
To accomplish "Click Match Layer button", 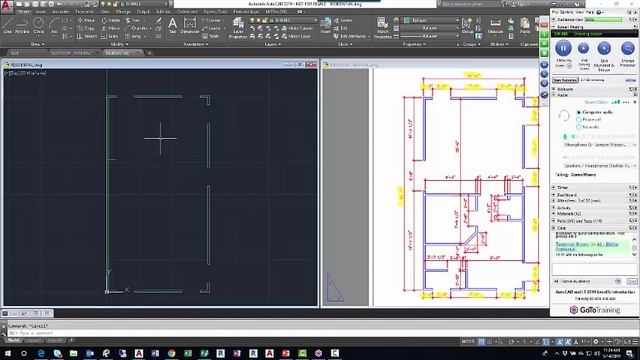I will [x=296, y=36].
